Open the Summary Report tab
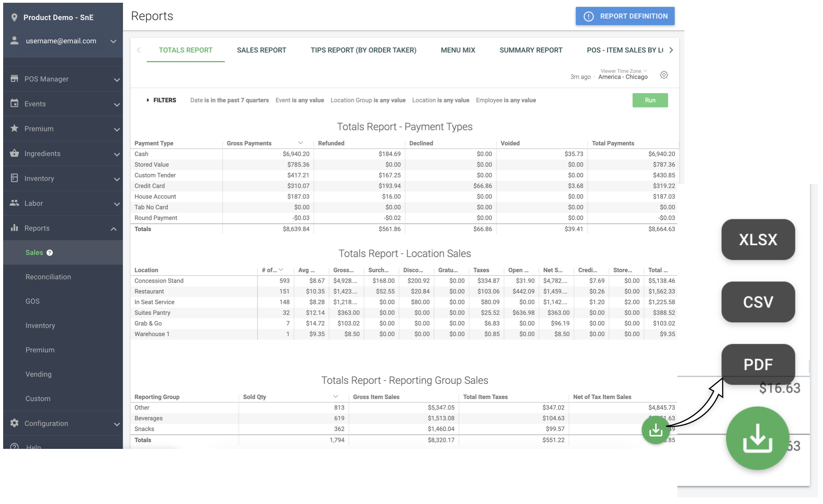 pos(531,50)
